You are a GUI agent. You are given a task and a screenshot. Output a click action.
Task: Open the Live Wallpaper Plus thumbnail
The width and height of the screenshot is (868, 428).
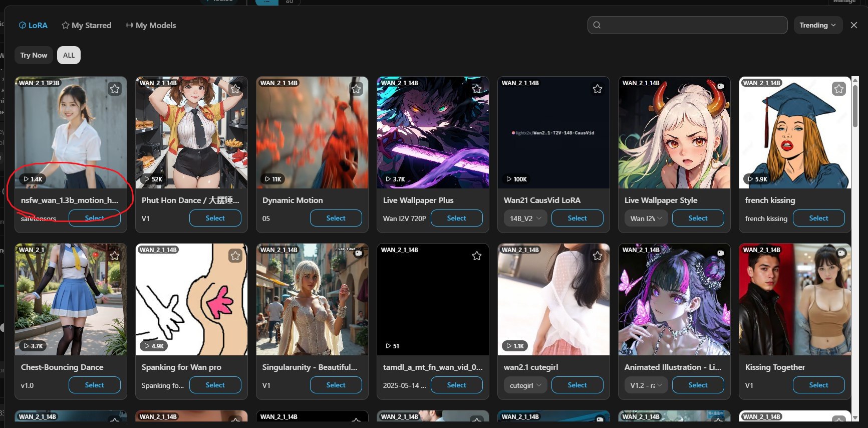tap(433, 133)
